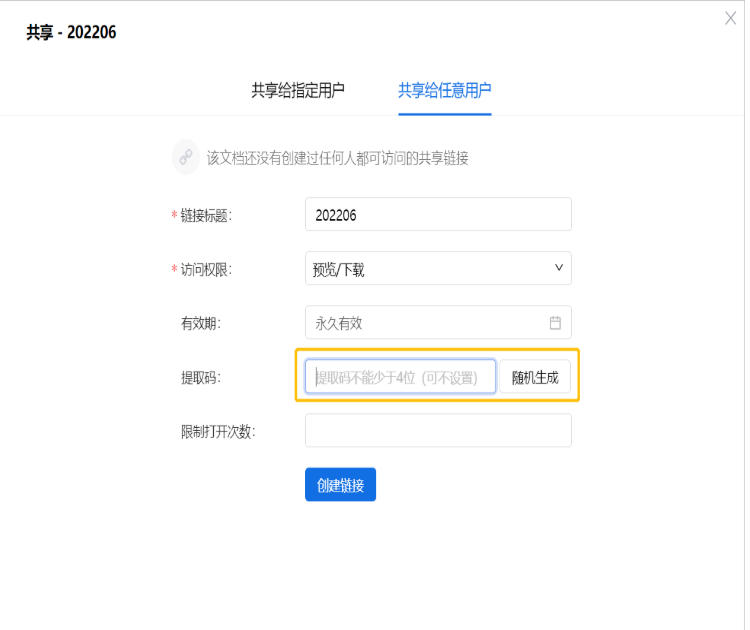Click the 有效期 label
Image resolution: width=750 pixels, height=630 pixels.
point(200,323)
